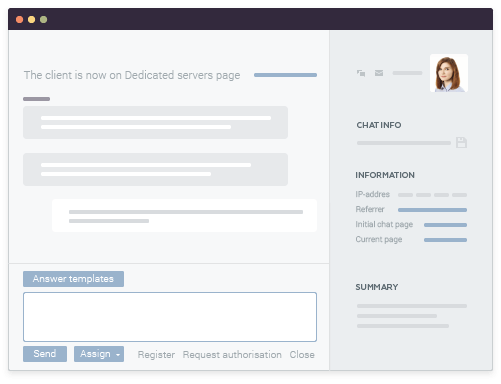Click Request authorisation link
The height and width of the screenshot is (384, 501).
tap(232, 355)
